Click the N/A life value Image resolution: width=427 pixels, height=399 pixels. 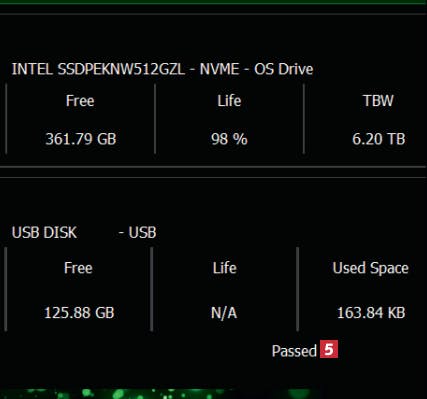coord(224,313)
